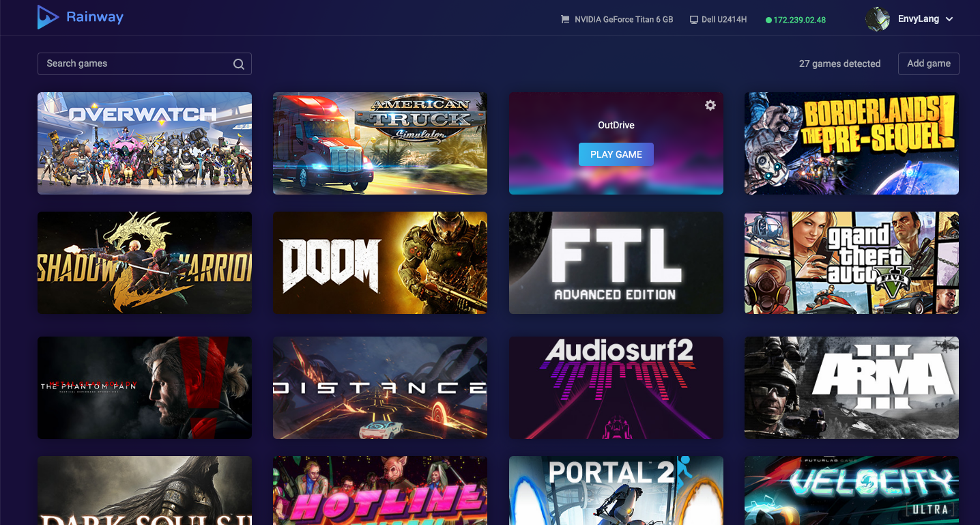980x525 pixels.
Task: Click the 172.239.02.48 IP address
Action: tap(800, 20)
